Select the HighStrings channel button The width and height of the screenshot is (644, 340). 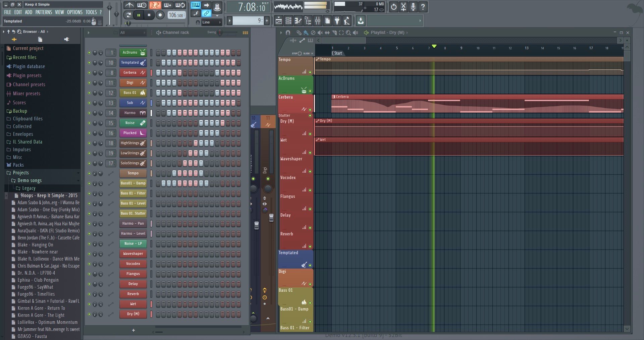click(x=133, y=143)
